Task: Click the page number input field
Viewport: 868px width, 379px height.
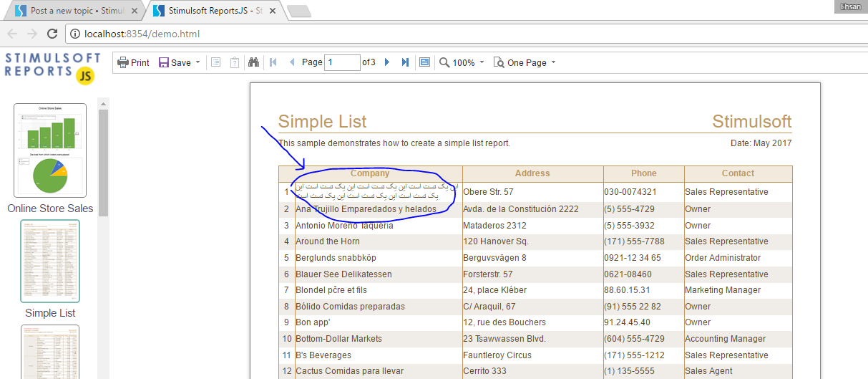Action: pos(342,62)
